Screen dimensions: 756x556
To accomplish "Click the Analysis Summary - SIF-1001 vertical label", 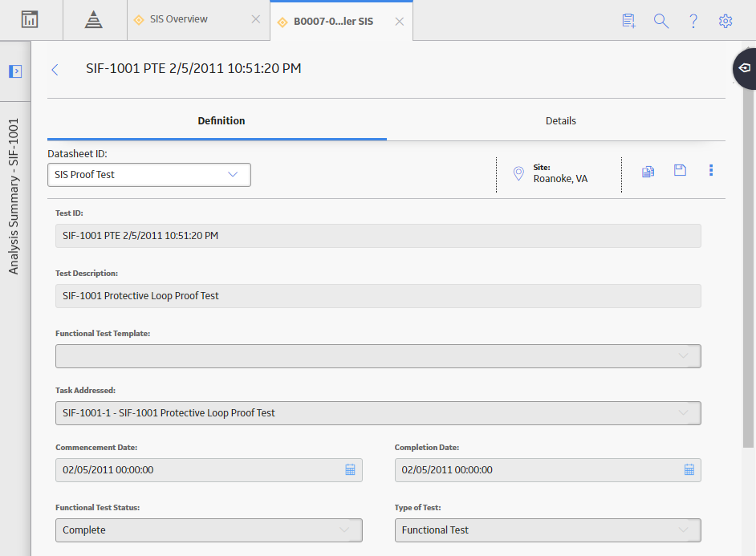I will [x=14, y=197].
